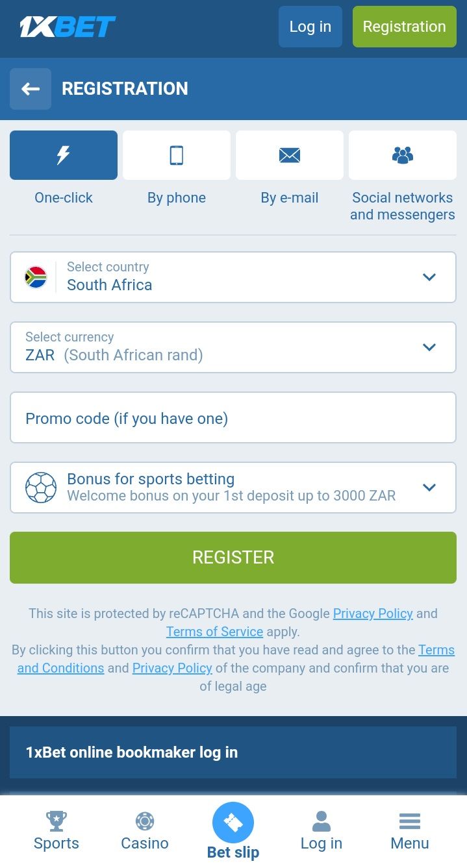The image size is (467, 868).
Task: Focus the Promo code input field
Action: click(x=233, y=417)
